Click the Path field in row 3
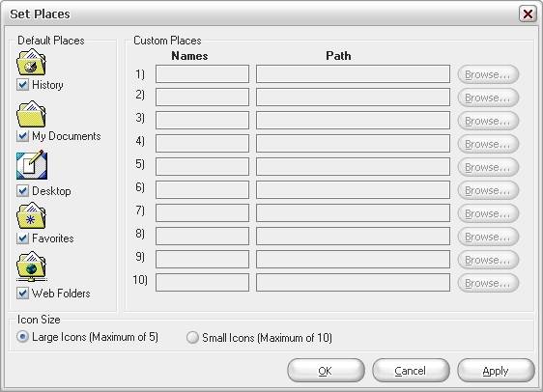This screenshot has height=392, width=543. [x=353, y=121]
